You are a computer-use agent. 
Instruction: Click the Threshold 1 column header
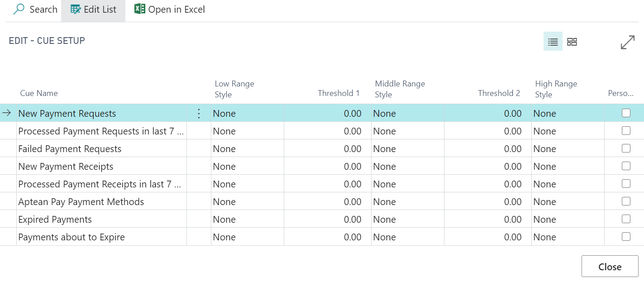(x=339, y=93)
